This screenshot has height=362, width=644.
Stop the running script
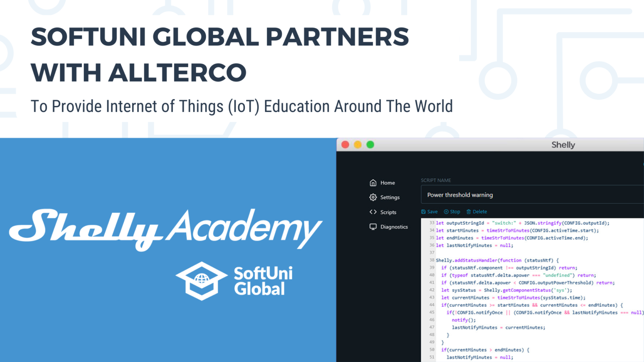pos(452,212)
